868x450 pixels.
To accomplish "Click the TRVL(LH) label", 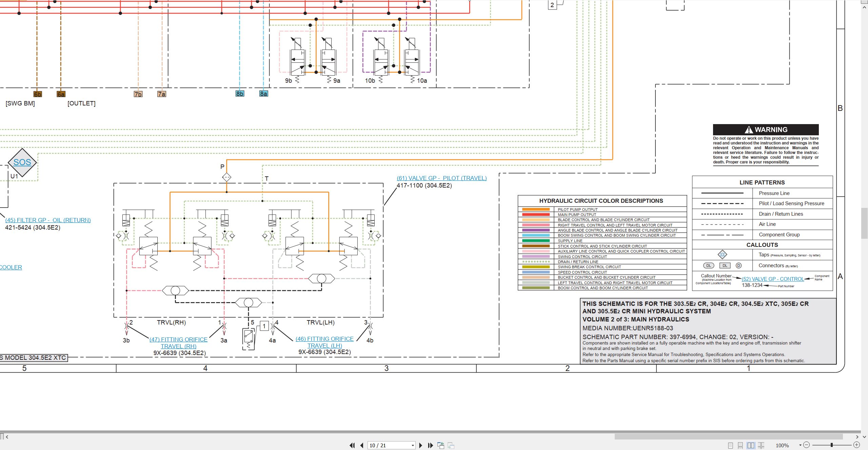I will pyautogui.click(x=320, y=322).
